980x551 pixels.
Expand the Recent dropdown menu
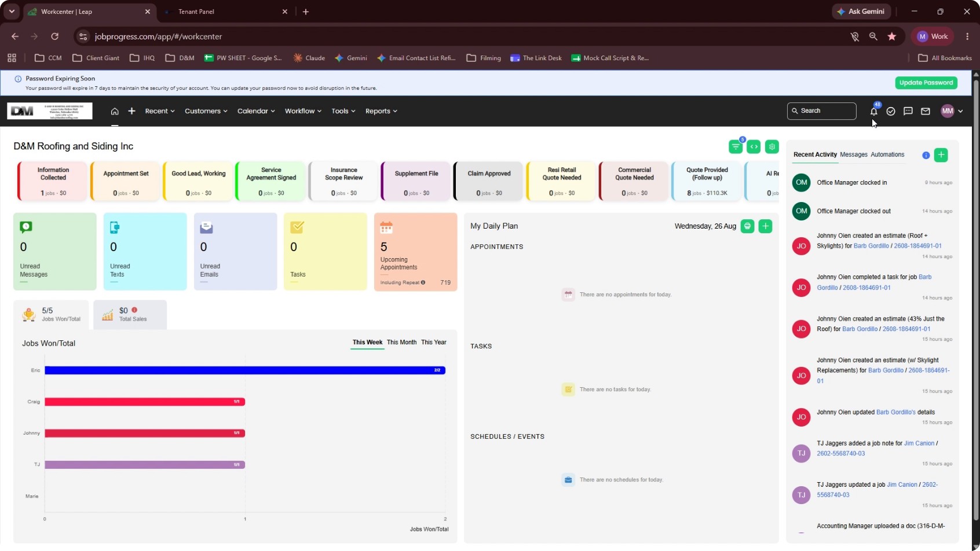coord(159,111)
